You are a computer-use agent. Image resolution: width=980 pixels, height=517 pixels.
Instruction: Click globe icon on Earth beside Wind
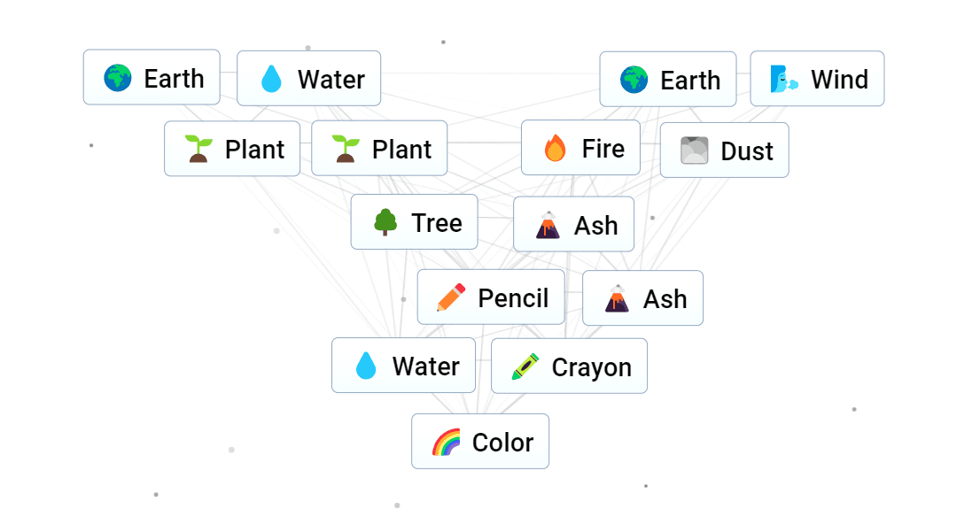click(x=634, y=80)
